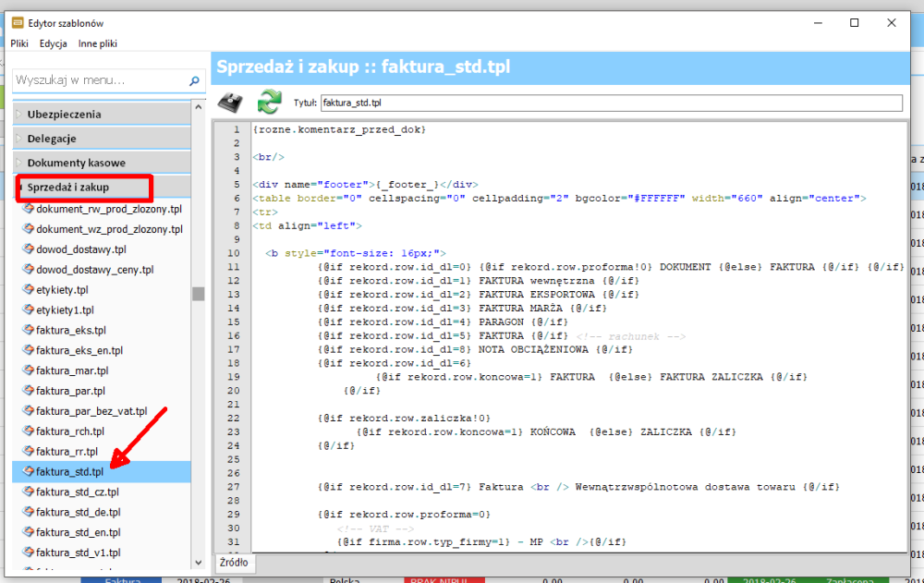Click the file icon beside faktura_std.tpl

tap(28, 471)
